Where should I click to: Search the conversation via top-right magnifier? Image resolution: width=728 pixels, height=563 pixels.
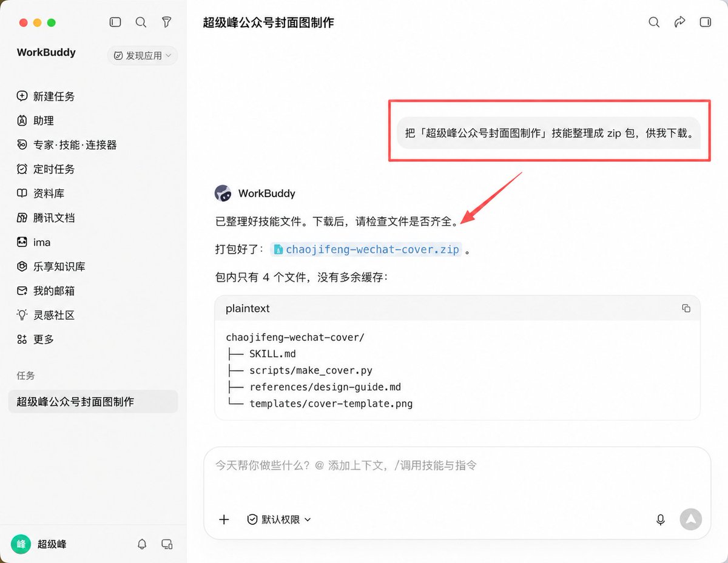coord(654,22)
